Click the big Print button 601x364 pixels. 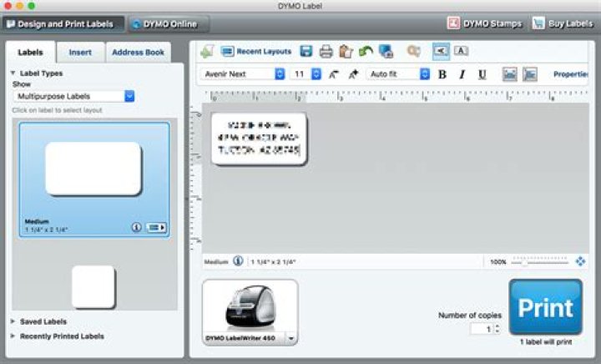click(x=546, y=307)
